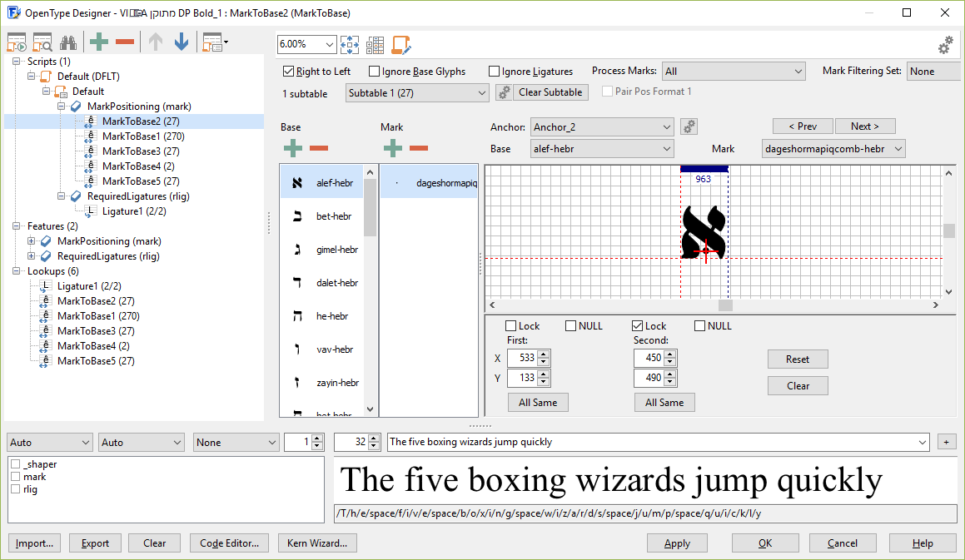Expand RequiredLigatures (rlig) under Features

tap(32, 256)
